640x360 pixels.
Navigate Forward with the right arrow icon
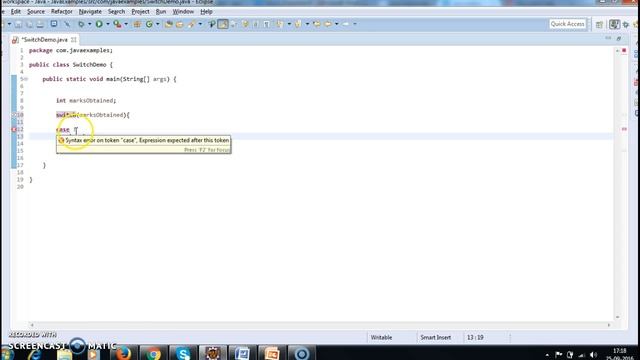point(346,24)
